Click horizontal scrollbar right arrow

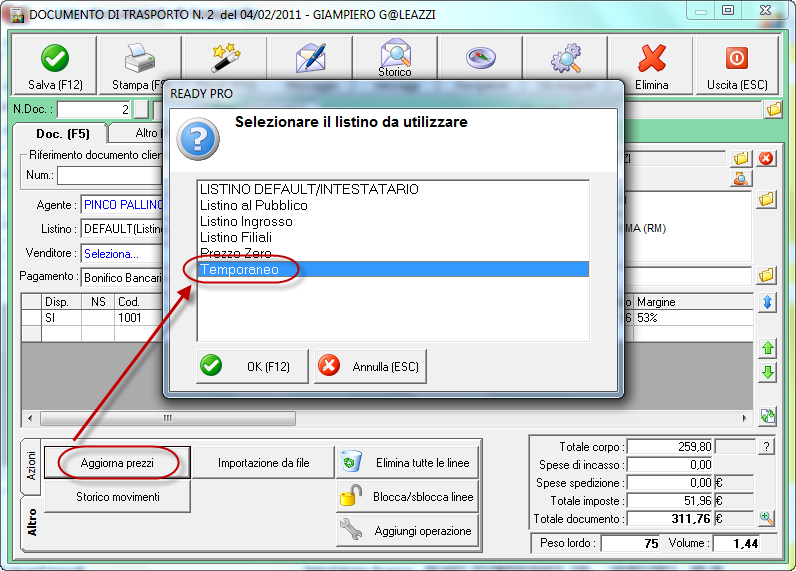[x=744, y=418]
